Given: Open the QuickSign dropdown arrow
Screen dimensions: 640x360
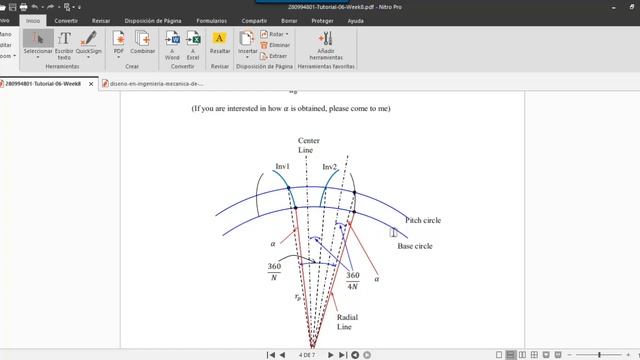Looking at the screenshot, I should pyautogui.click(x=89, y=58).
